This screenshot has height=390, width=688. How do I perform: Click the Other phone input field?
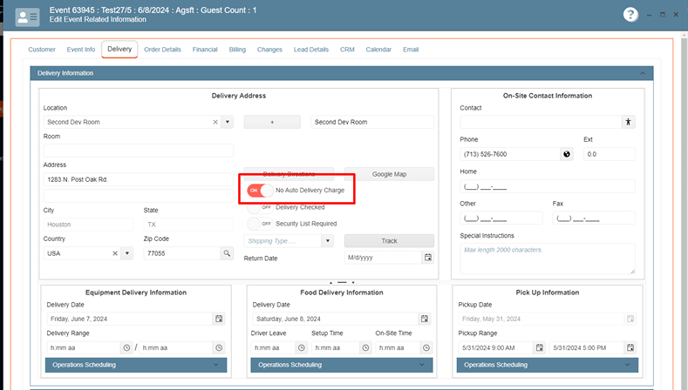pos(501,218)
